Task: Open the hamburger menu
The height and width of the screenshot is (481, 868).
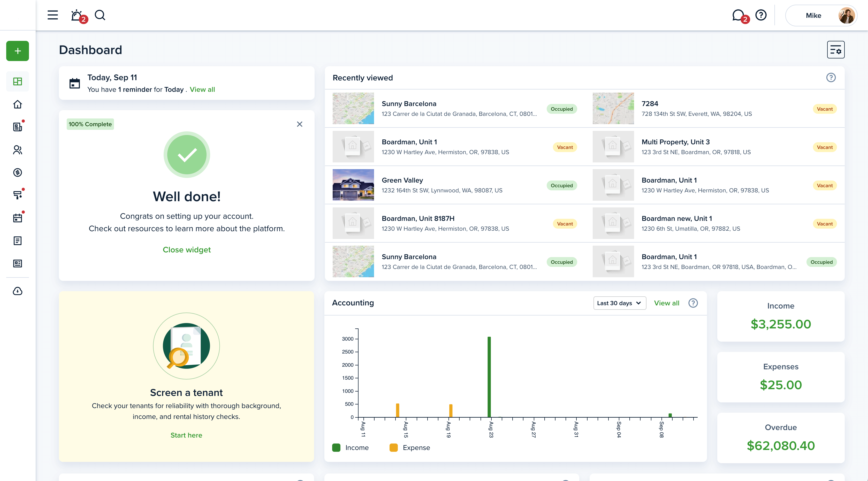Action: tap(52, 15)
